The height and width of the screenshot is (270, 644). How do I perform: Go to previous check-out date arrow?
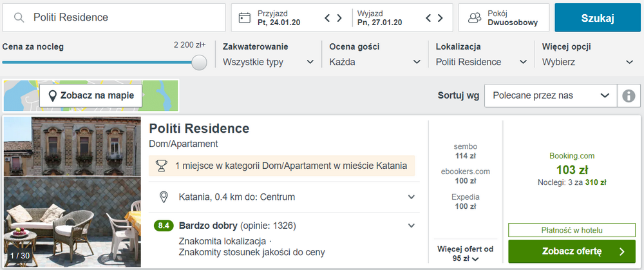click(428, 18)
